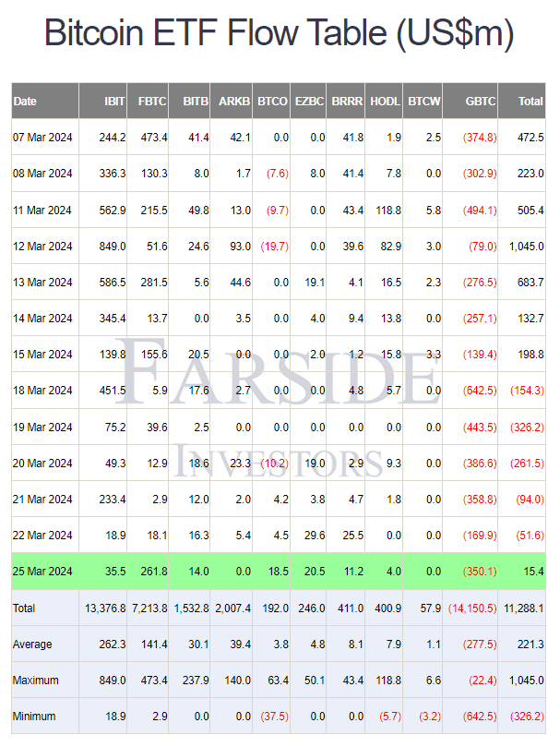Select the 18 Mar 2024 date cell
560x747 pixels.
click(x=45, y=391)
